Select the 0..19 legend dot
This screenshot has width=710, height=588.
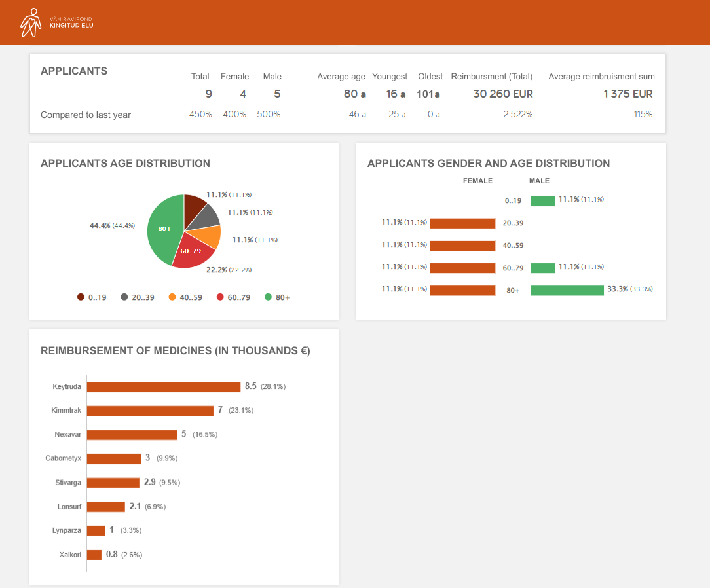tap(81, 297)
